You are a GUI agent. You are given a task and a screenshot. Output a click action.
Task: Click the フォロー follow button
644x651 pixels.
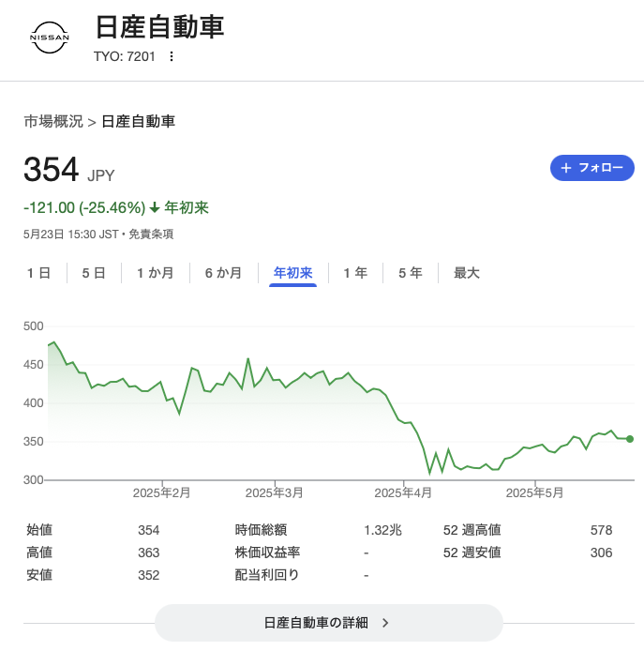tap(592, 168)
